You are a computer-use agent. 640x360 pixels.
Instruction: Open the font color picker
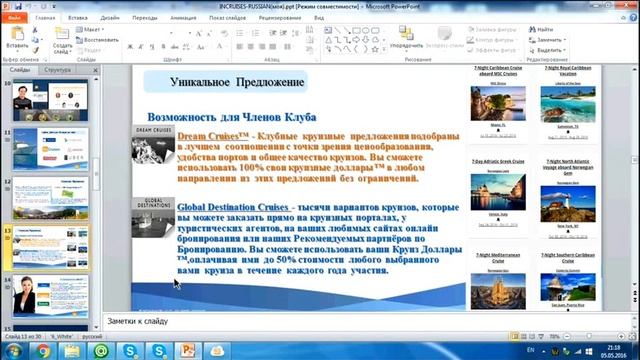point(220,47)
